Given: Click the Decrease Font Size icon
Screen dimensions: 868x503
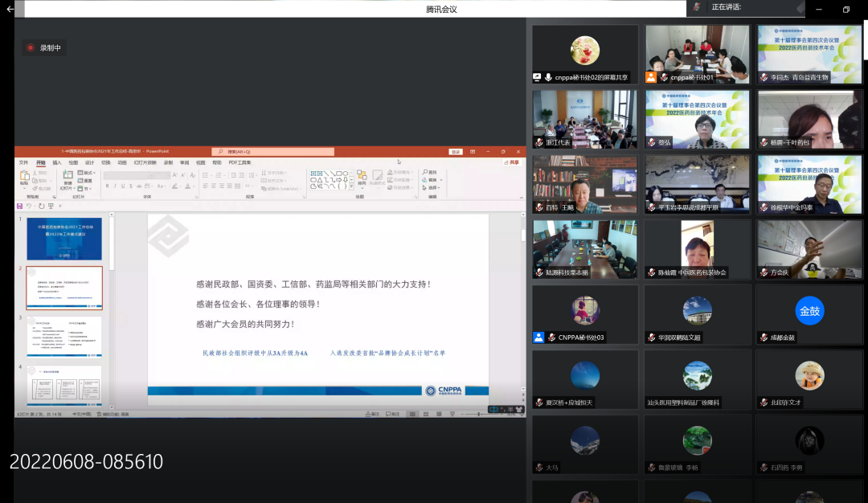Looking at the screenshot, I should click(183, 175).
